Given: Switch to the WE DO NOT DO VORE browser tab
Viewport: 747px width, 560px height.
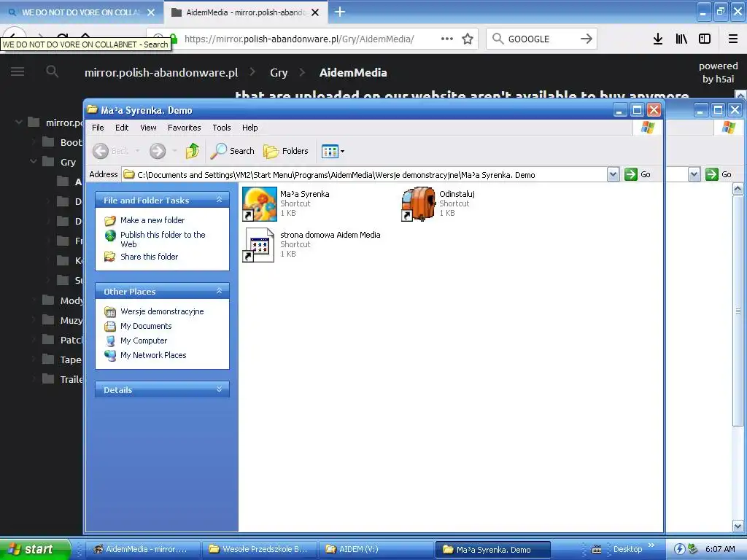Looking at the screenshot, I should tap(82, 12).
